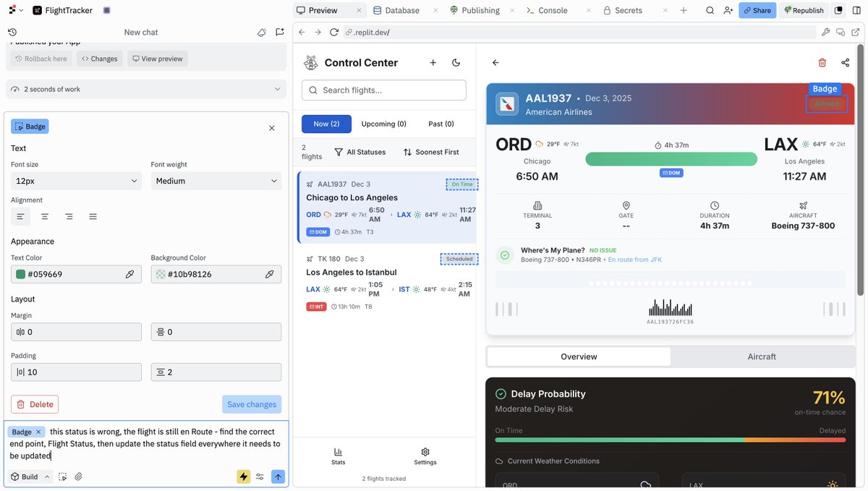Open chat history clock icon
The image size is (868, 491).
(x=12, y=33)
